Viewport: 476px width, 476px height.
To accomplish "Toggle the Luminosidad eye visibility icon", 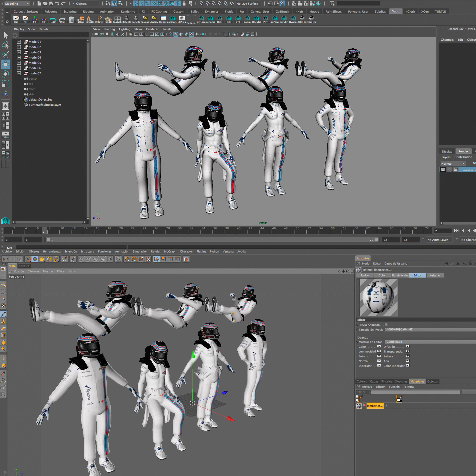I will coord(379,351).
